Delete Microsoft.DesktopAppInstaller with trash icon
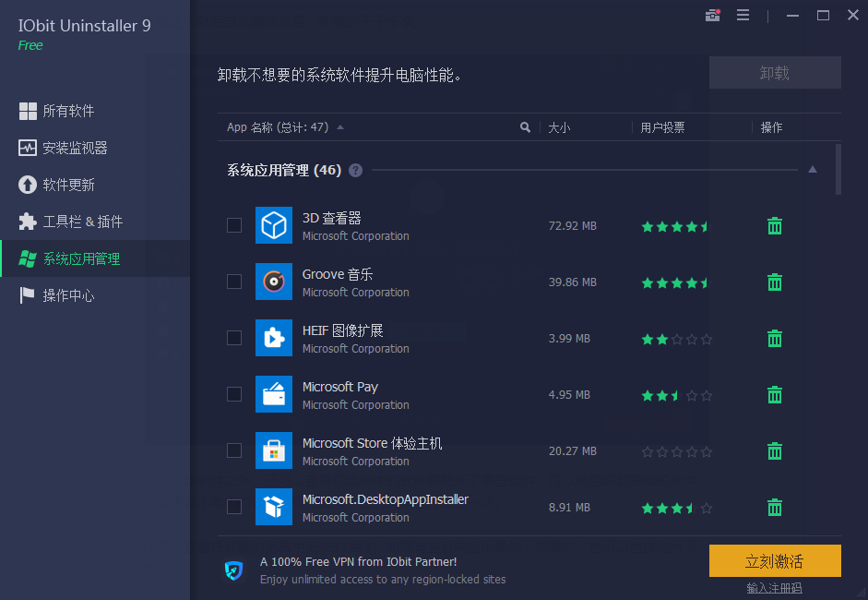Image resolution: width=868 pixels, height=600 pixels. [x=775, y=507]
